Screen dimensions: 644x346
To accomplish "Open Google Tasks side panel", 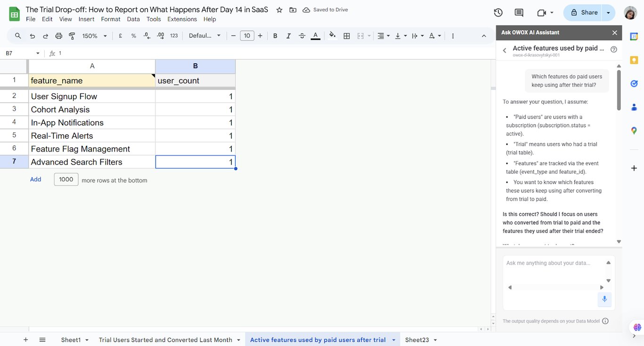I will coord(634,84).
